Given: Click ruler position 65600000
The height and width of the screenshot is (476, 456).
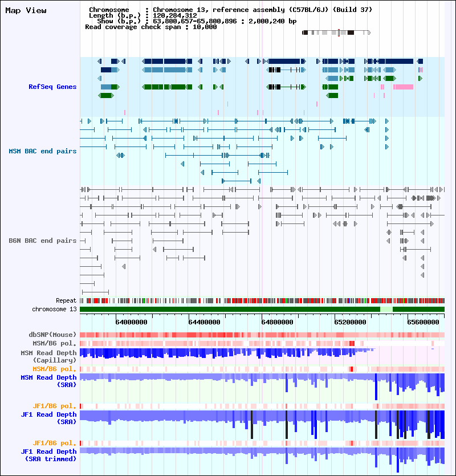Looking at the screenshot, I should (423, 322).
